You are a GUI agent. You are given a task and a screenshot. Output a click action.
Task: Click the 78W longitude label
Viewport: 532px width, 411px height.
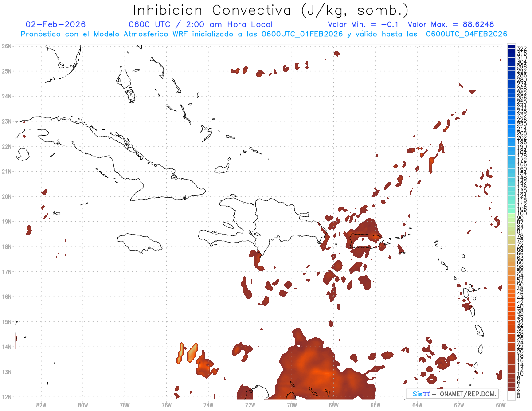(125, 405)
